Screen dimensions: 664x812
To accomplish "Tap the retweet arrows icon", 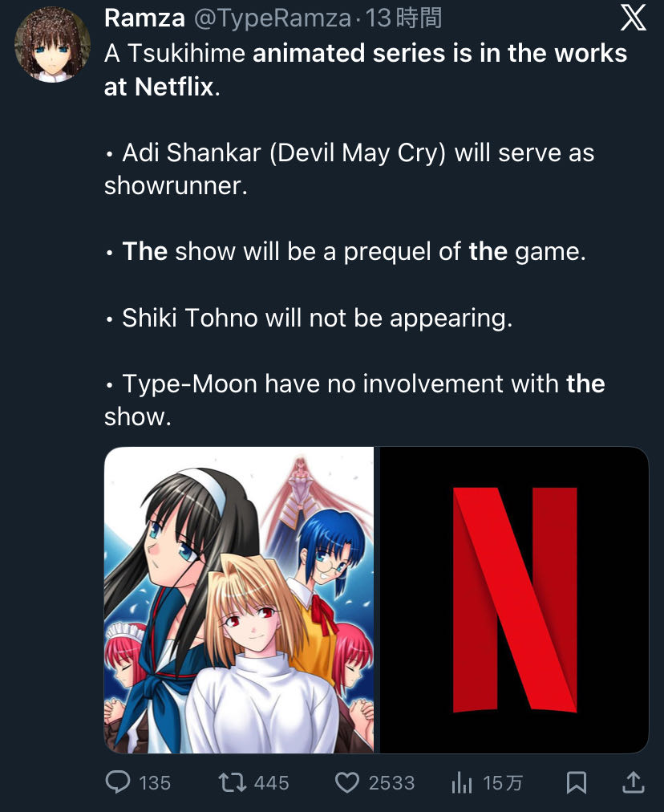I will [x=233, y=782].
